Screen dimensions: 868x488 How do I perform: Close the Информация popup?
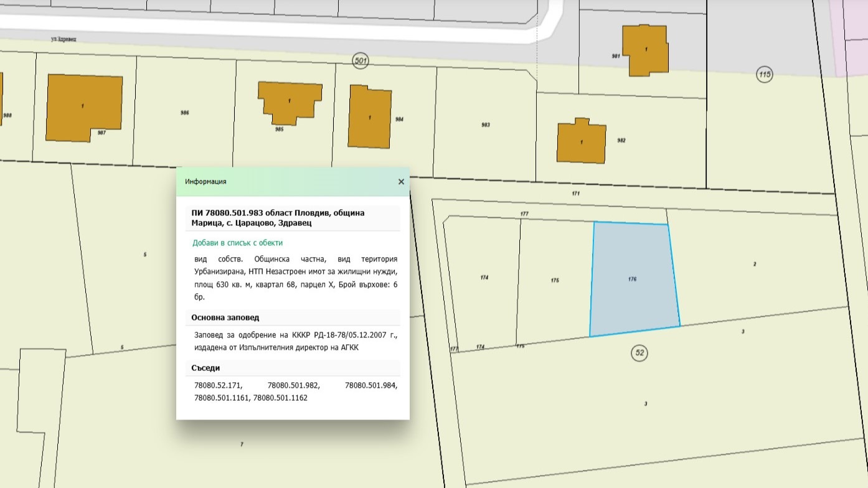pos(401,182)
